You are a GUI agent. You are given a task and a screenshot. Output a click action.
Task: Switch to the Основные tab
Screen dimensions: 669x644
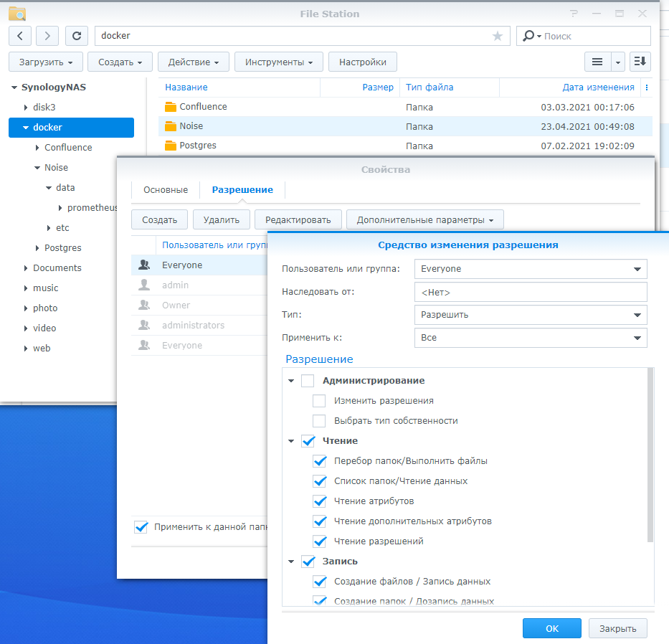pyautogui.click(x=166, y=190)
